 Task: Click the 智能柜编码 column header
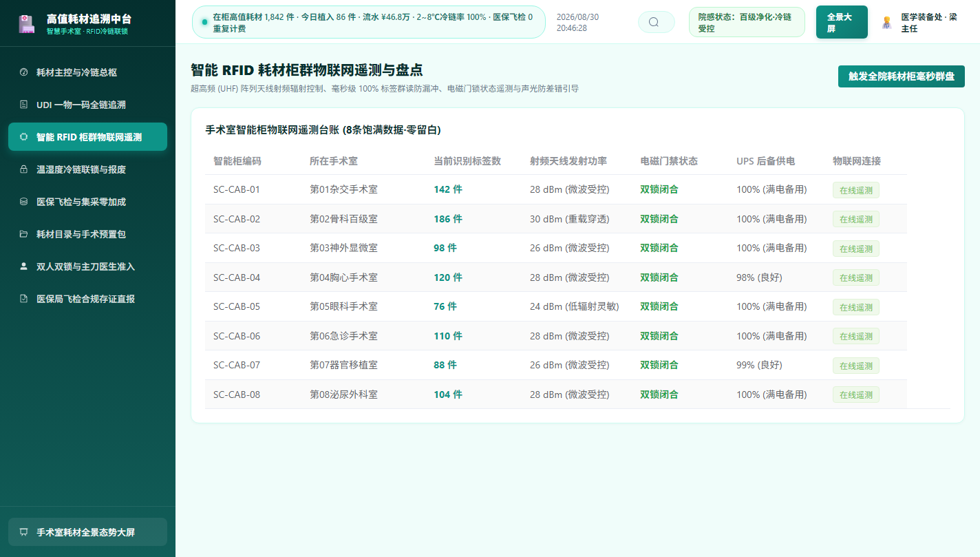[237, 161]
